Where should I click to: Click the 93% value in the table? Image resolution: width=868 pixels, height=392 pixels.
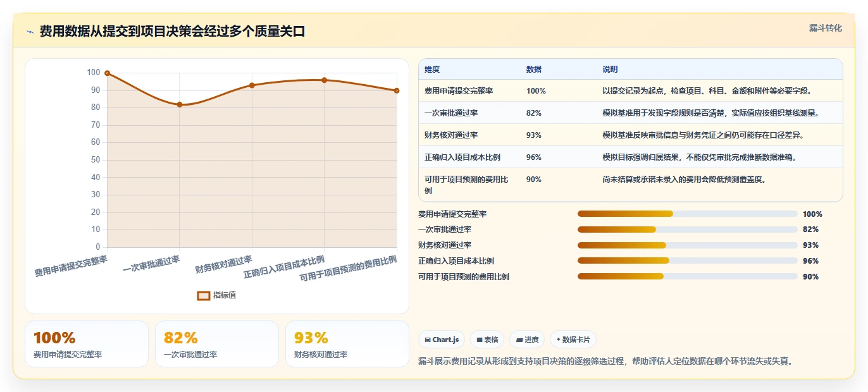(534, 135)
